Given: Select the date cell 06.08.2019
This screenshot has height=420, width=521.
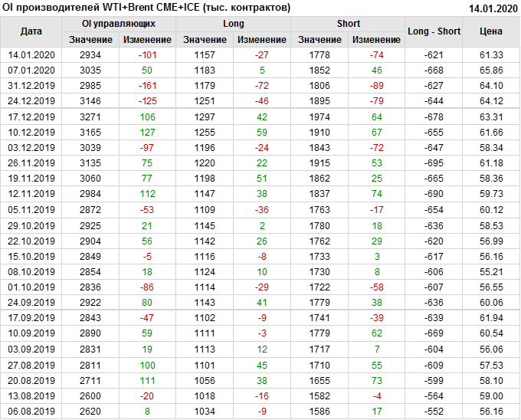Looking at the screenshot, I should tap(31, 412).
